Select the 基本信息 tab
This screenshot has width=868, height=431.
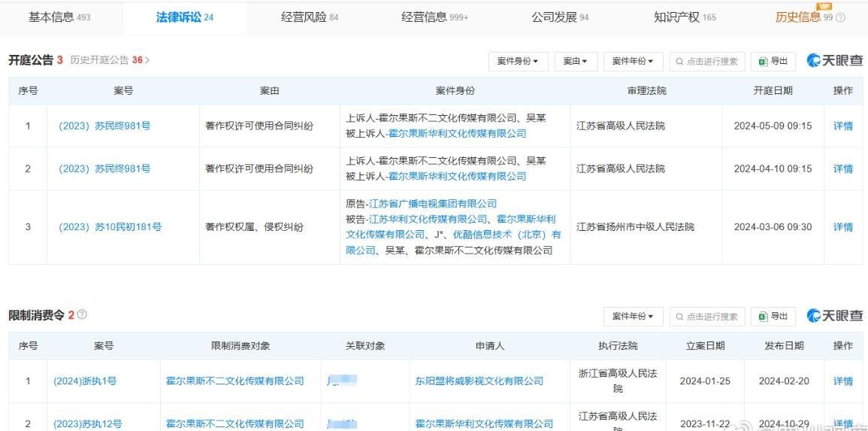tap(59, 17)
